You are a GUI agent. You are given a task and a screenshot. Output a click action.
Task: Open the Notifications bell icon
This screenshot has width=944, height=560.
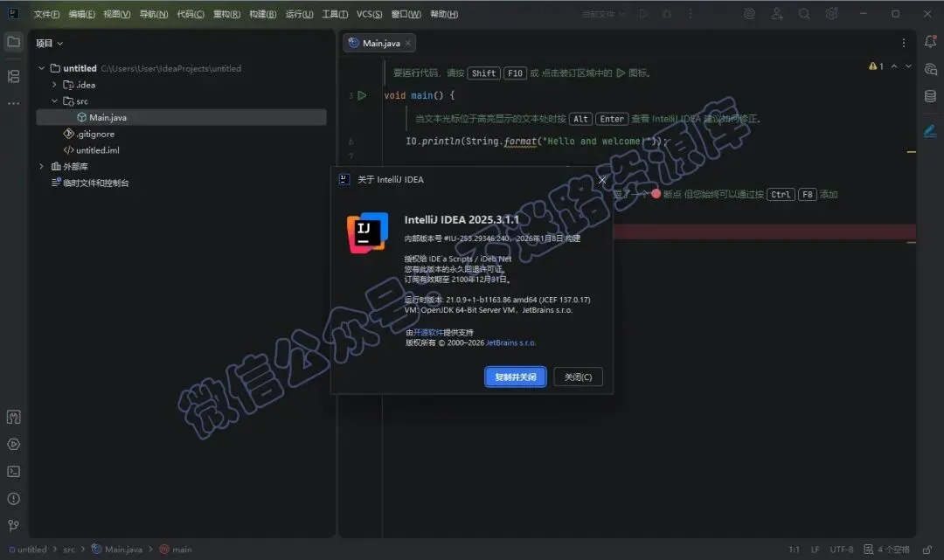930,42
